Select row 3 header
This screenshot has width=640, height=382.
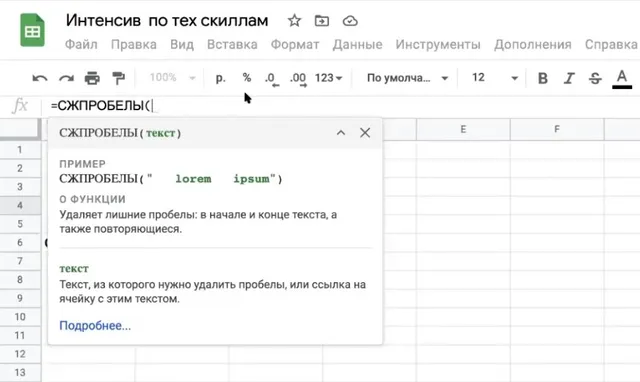[x=20, y=187]
